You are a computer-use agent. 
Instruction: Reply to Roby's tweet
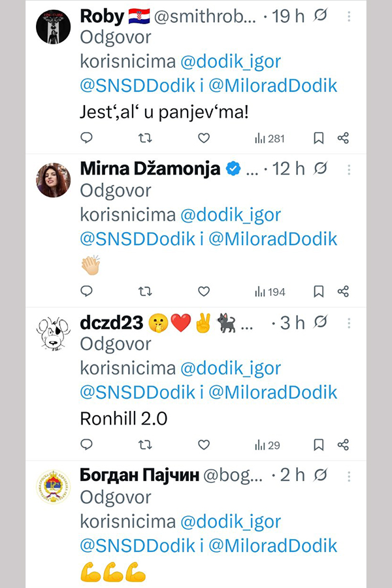87,138
